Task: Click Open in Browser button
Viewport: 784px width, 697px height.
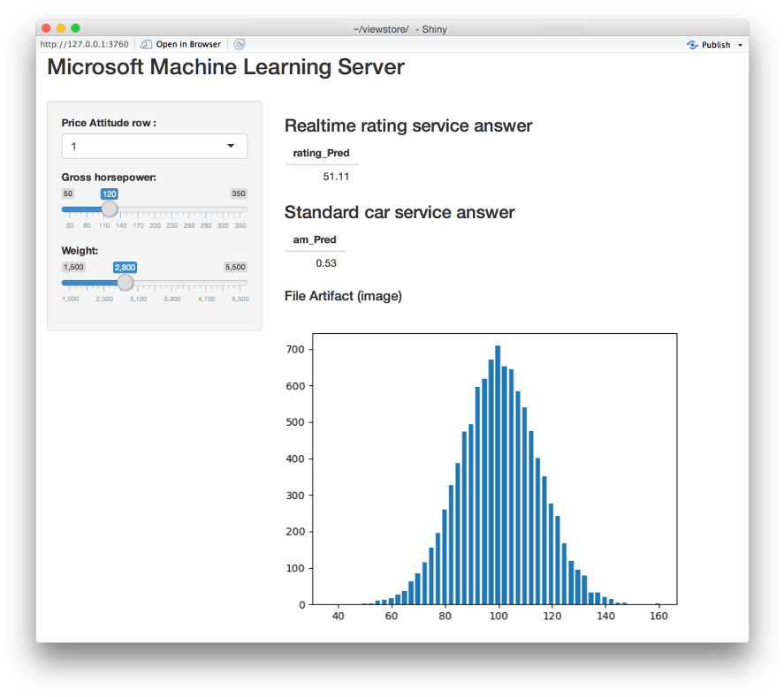Action: (181, 44)
